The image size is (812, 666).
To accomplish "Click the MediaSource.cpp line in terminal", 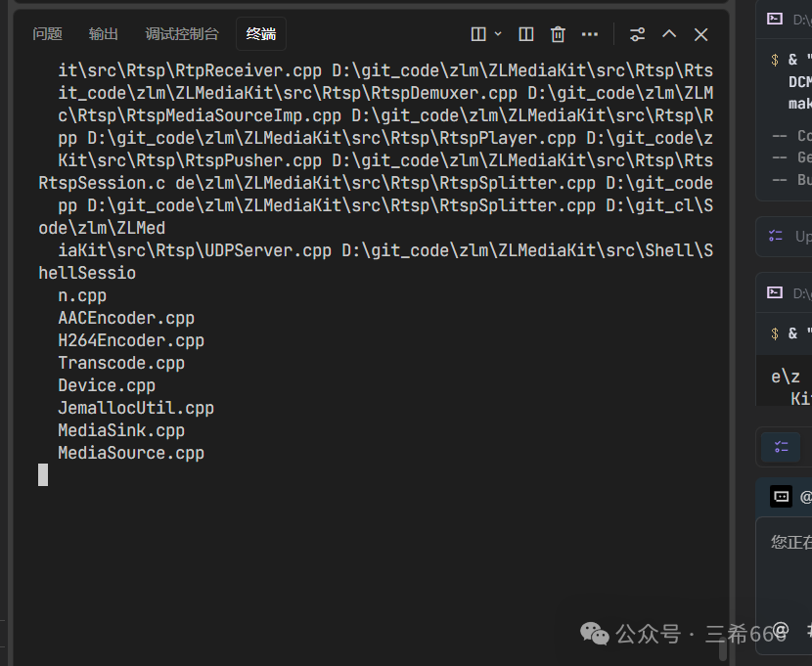I will coord(131,453).
